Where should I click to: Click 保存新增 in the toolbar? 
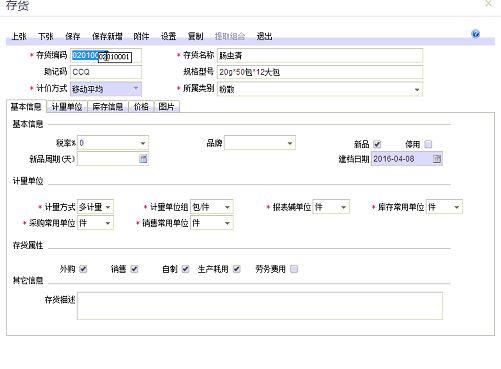107,36
